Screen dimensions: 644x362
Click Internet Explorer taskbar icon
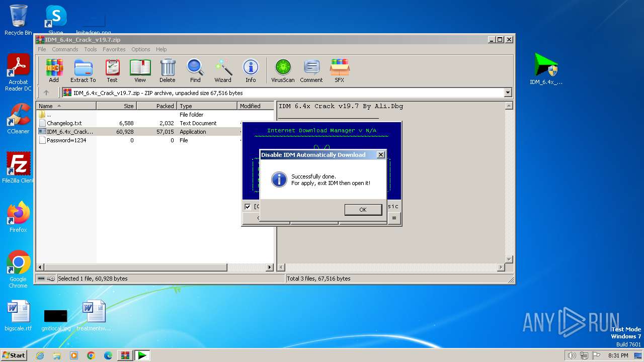coord(40,355)
